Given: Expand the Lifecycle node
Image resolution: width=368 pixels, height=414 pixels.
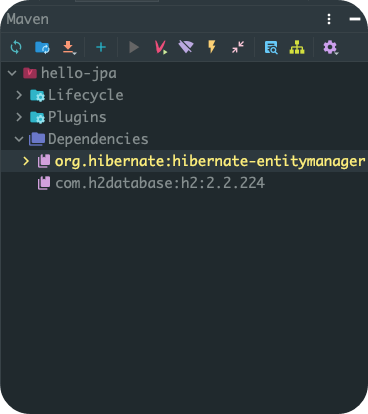Looking at the screenshot, I should [19, 95].
